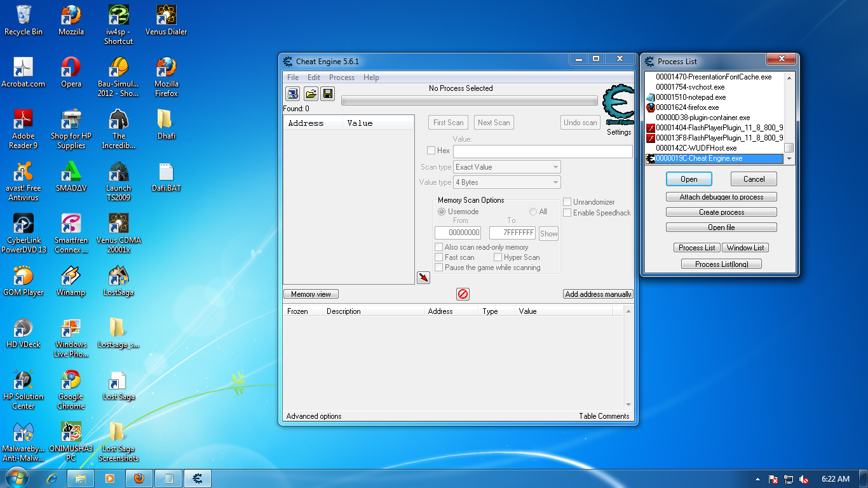
Task: Select the Google Chrome desktop icon
Action: tap(71, 390)
